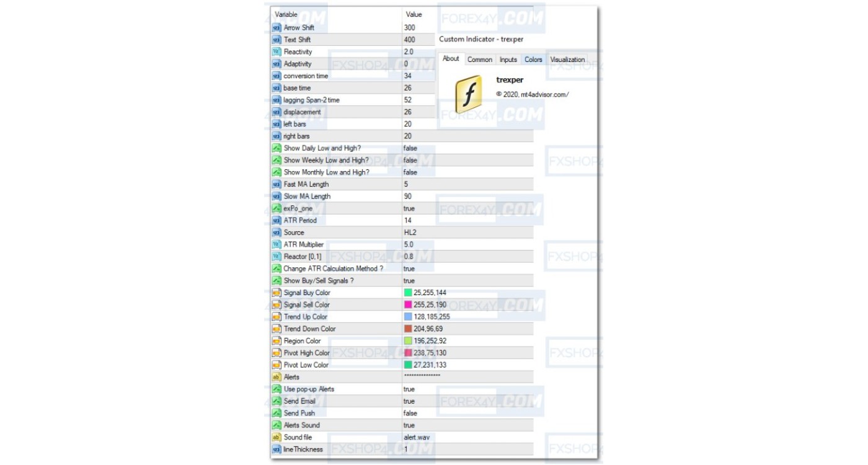This screenshot has width=868, height=465.
Task: Click the color icon beside Signal Buy Color
Action: point(277,293)
